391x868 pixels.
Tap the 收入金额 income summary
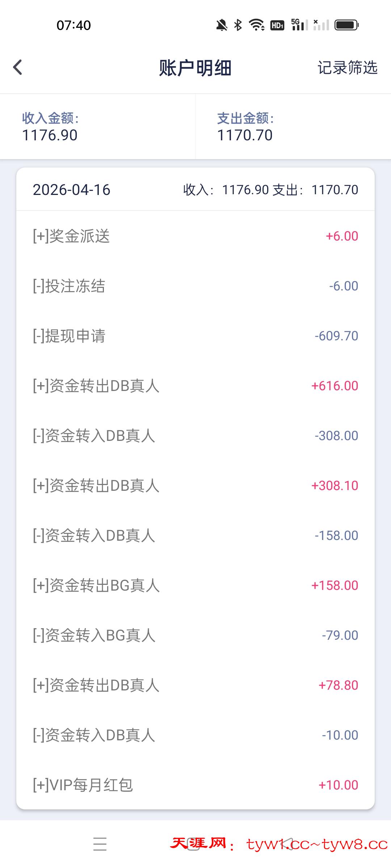50,127
